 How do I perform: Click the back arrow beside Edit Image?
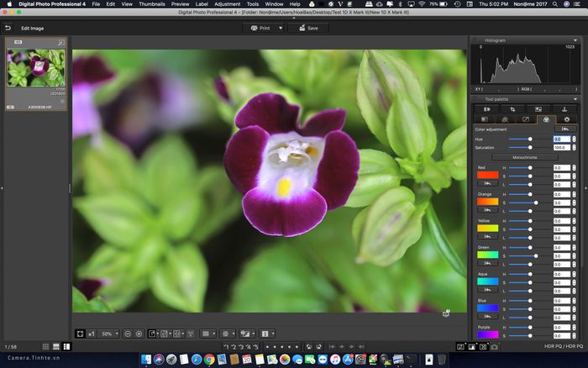point(8,28)
